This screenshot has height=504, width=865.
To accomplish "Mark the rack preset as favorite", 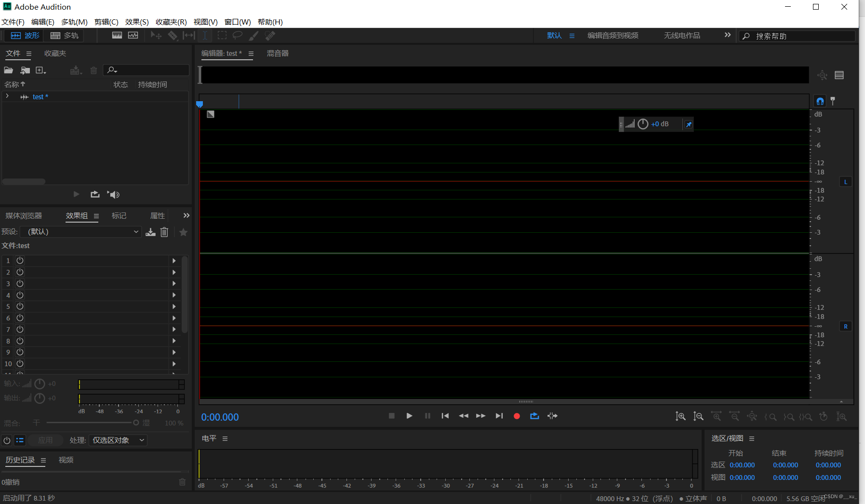I will click(183, 232).
